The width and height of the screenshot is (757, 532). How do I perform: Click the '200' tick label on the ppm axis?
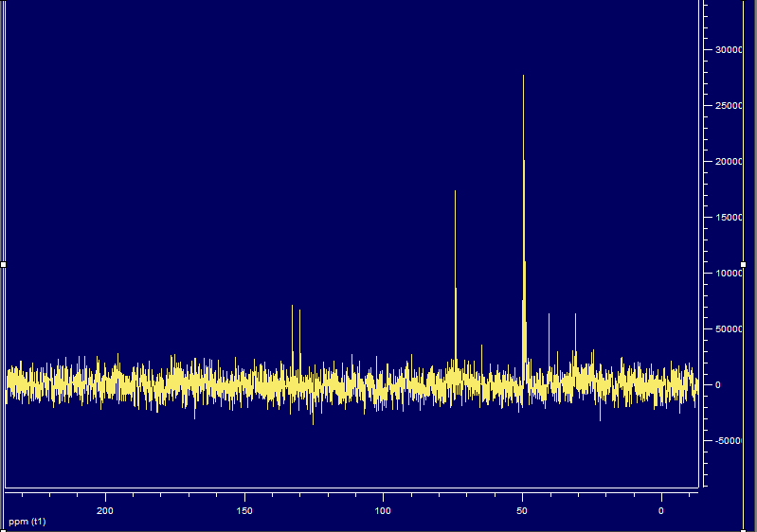(105, 511)
